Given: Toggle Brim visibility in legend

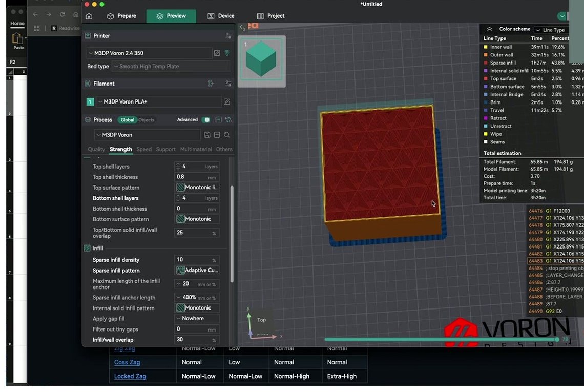Looking at the screenshot, I should click(x=485, y=102).
